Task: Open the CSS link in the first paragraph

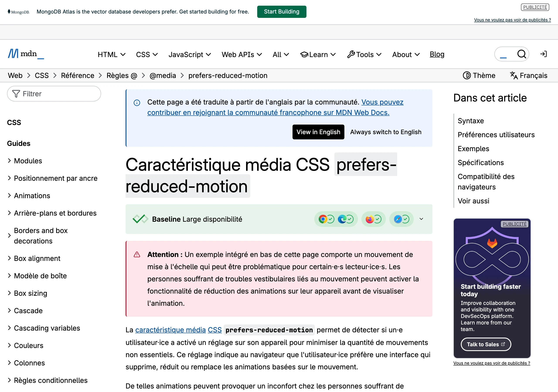Action: point(215,330)
